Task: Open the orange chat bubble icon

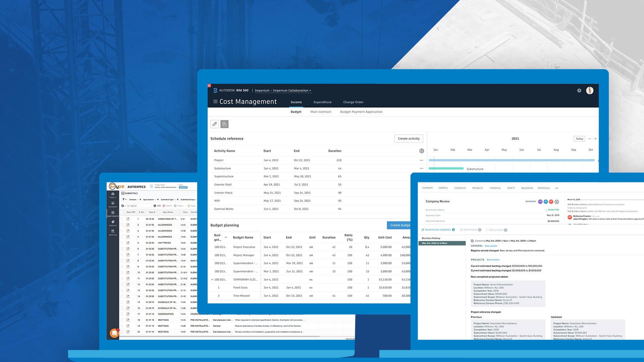Action: (114, 333)
